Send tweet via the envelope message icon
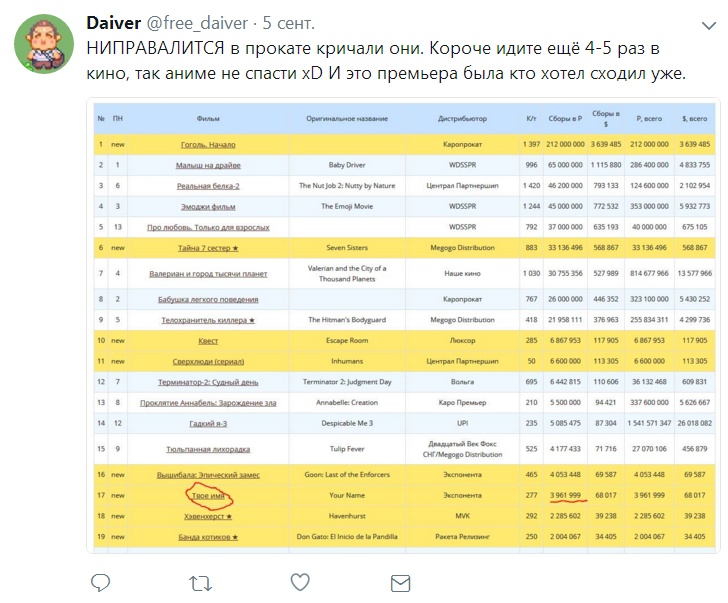The height and width of the screenshot is (603, 728). (401, 583)
